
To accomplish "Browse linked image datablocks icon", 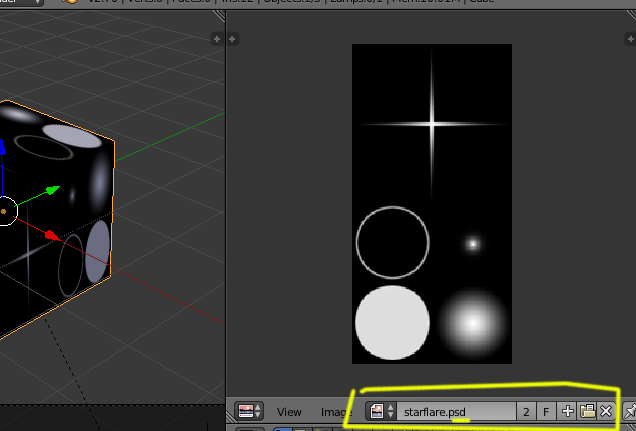I will pyautogui.click(x=381, y=411).
